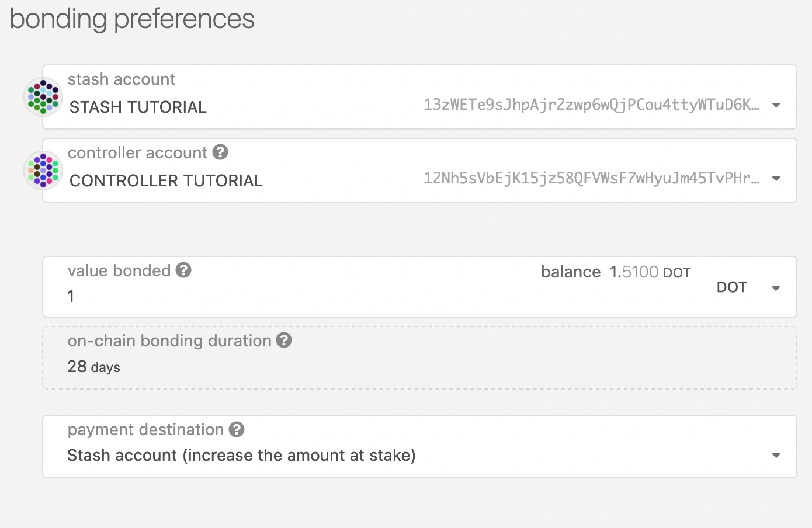Expand the stash account dropdown arrow
This screenshot has width=812, height=528.
776,105
